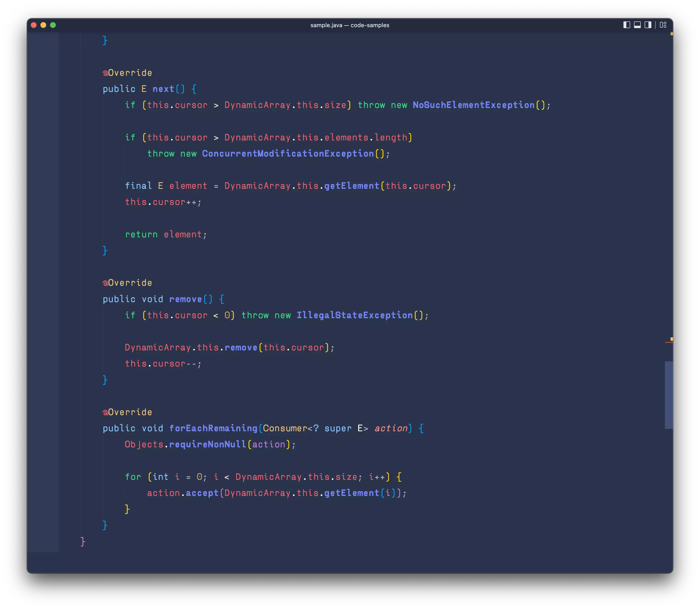This screenshot has width=700, height=609.
Task: Click the '@Override' above remove method
Action: point(127,283)
